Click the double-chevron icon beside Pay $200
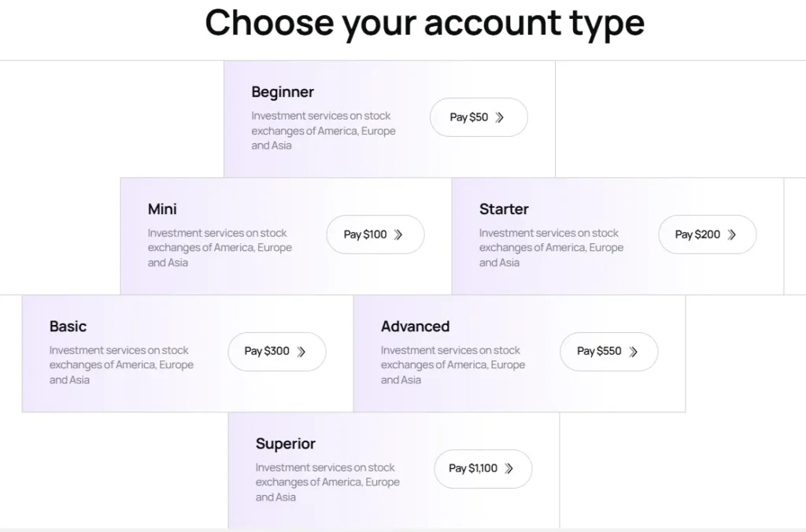 [732, 235]
